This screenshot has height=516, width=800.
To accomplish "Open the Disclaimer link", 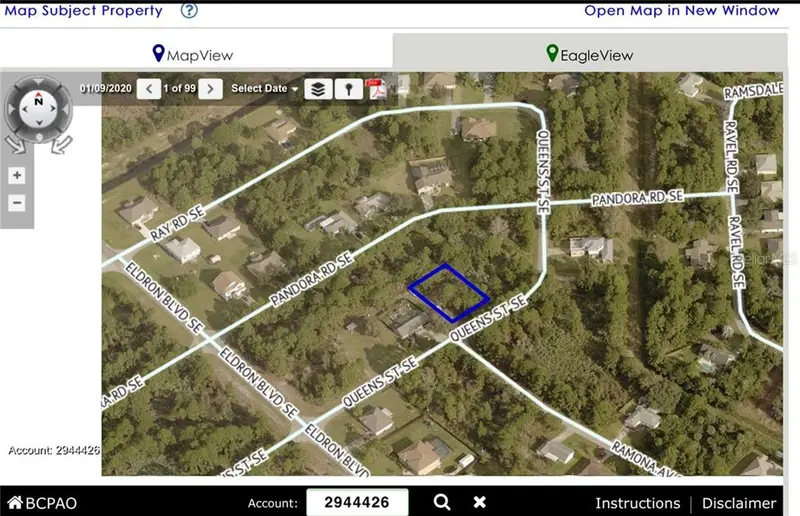I will [x=739, y=503].
